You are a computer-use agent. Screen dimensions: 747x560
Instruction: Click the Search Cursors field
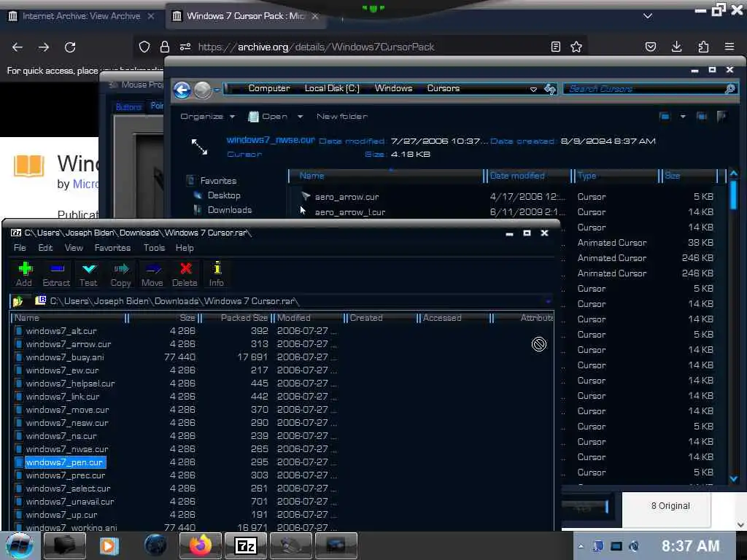coord(650,89)
